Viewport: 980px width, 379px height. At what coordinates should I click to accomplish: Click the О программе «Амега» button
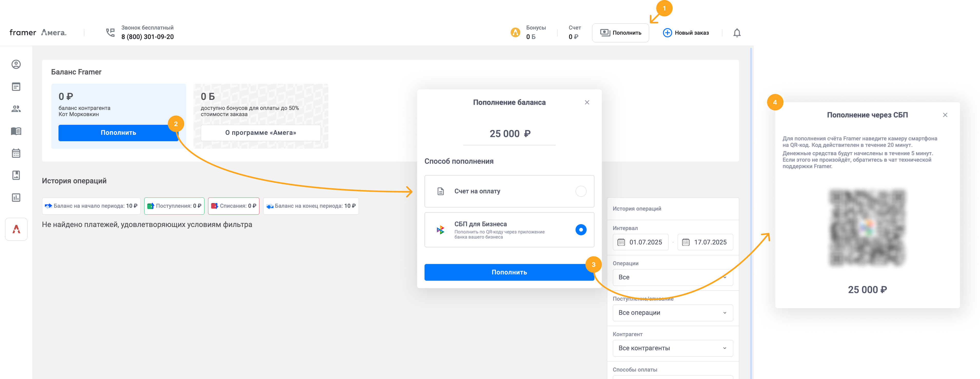(261, 133)
